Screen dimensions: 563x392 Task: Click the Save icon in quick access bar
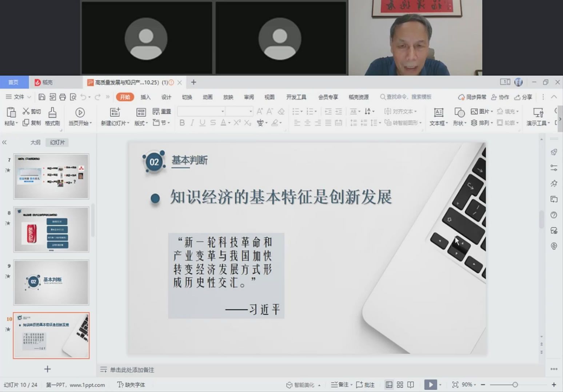click(42, 97)
